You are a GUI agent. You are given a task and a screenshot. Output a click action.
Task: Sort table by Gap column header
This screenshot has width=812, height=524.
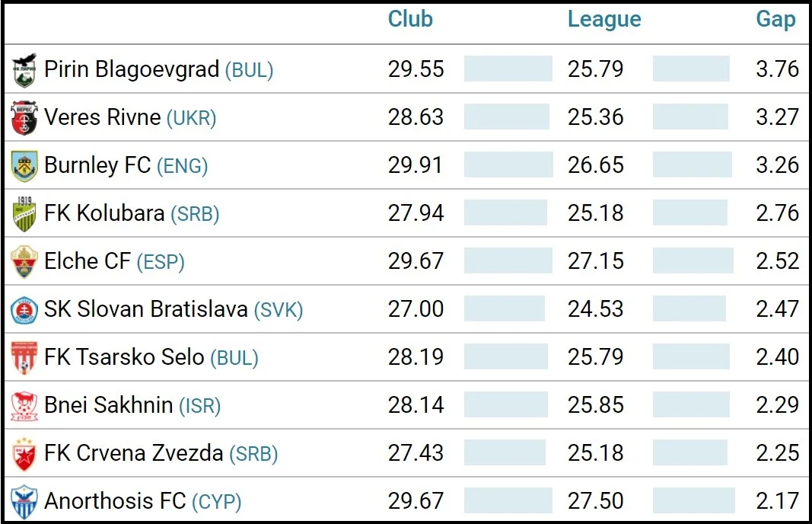(x=775, y=19)
